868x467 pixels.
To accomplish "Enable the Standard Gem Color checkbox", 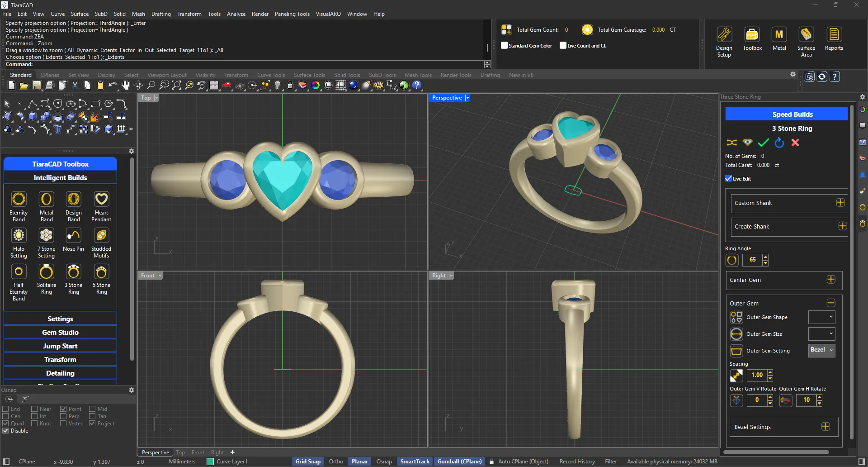I will click(x=505, y=45).
